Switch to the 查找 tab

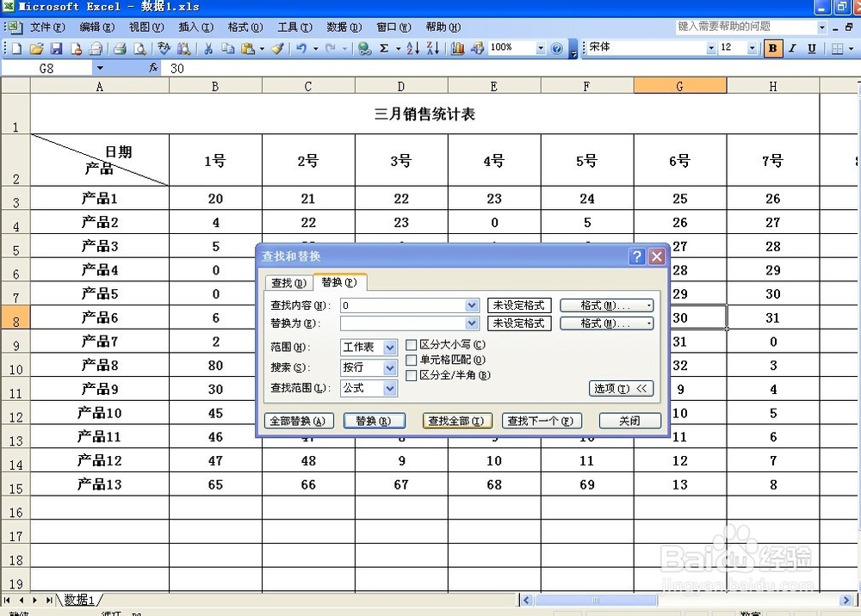click(289, 282)
